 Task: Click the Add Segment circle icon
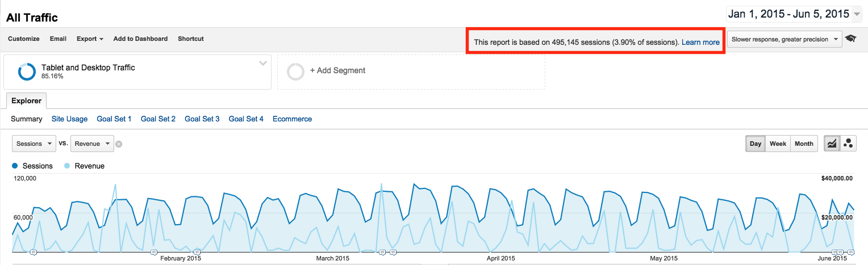point(295,71)
